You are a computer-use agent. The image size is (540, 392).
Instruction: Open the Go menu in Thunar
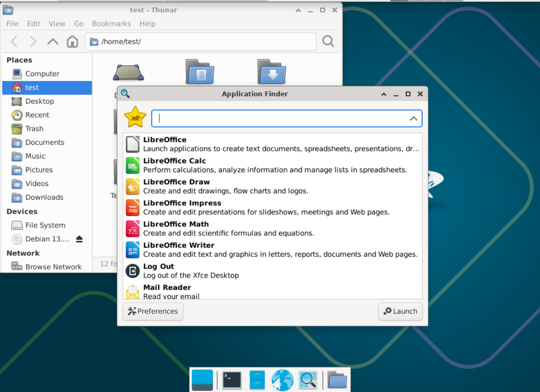78,24
